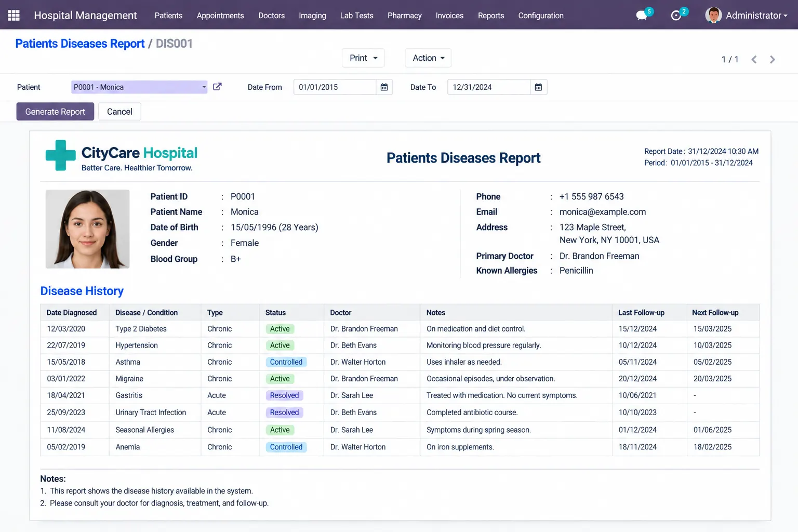Screen dimensions: 798x532
Task: Open the Reports menu
Action: pyautogui.click(x=491, y=16)
